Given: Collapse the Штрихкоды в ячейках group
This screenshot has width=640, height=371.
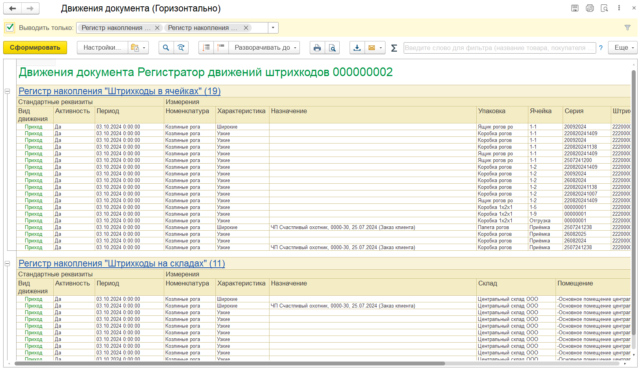Looking at the screenshot, I should click(x=7, y=91).
